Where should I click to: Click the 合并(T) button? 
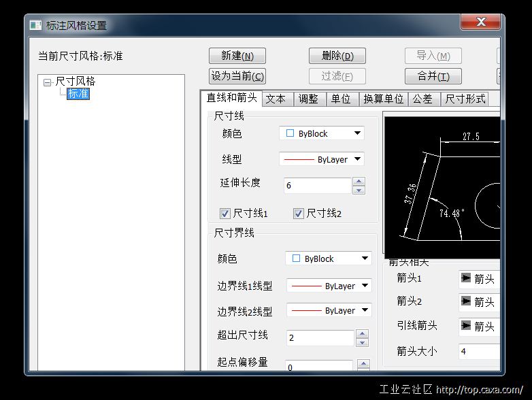pos(433,76)
